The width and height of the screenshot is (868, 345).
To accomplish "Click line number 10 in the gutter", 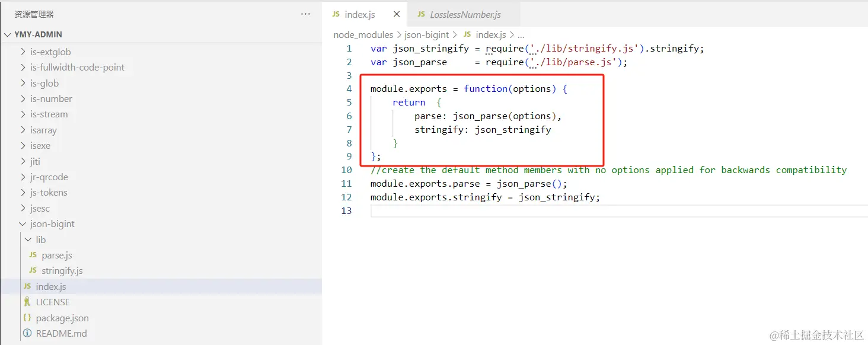I will (346, 170).
